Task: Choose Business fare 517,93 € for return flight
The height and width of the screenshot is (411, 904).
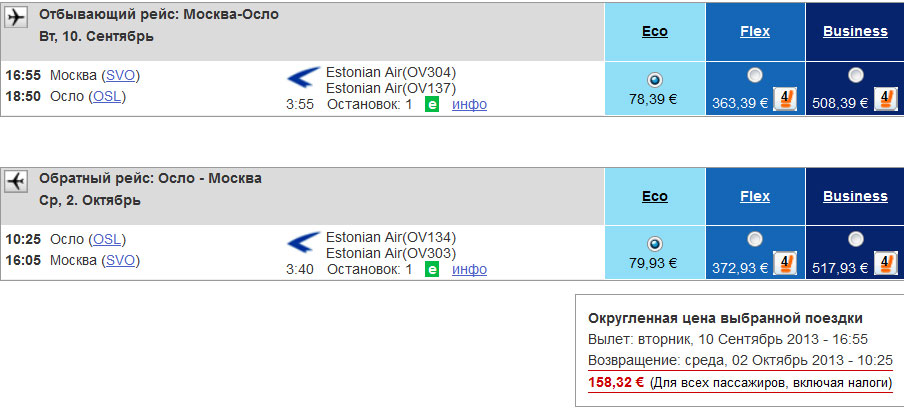Action: tap(856, 239)
